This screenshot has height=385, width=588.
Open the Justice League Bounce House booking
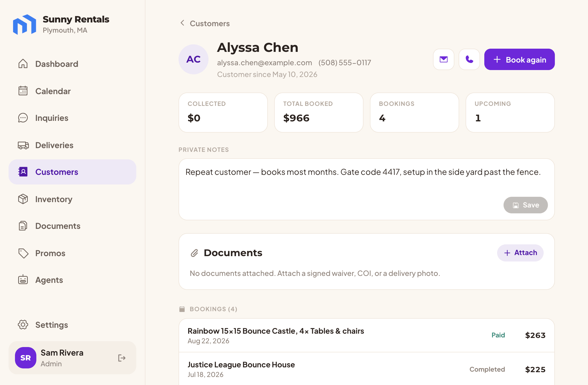click(367, 369)
